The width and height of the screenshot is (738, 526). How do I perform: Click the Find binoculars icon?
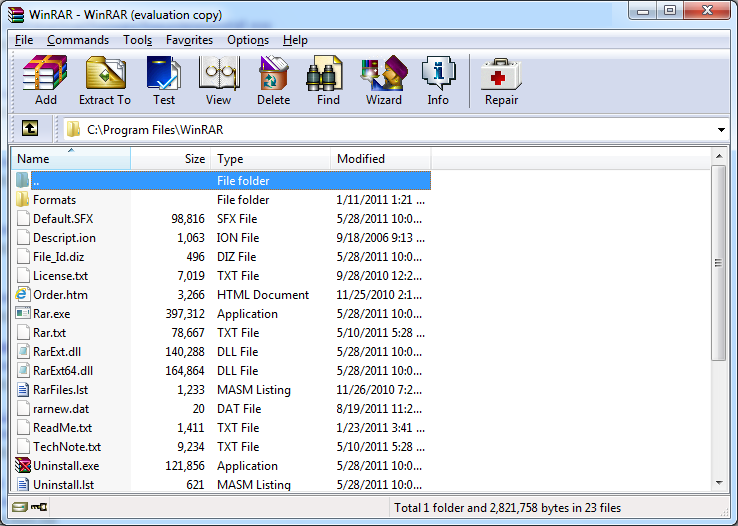[324, 74]
